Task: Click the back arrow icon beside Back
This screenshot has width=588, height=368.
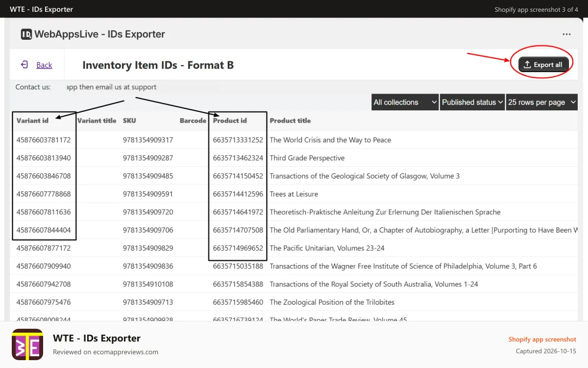Action: pos(24,65)
